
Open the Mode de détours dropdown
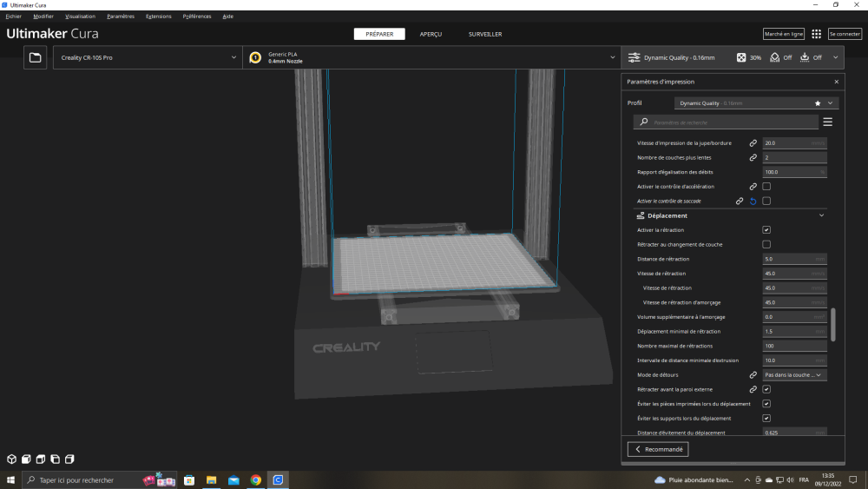pos(794,375)
